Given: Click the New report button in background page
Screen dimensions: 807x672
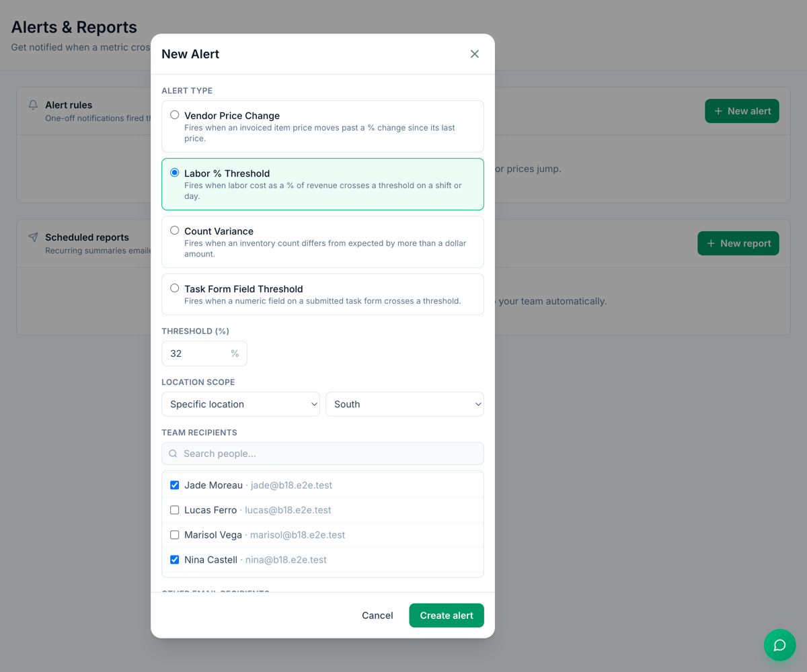Looking at the screenshot, I should pyautogui.click(x=738, y=243).
